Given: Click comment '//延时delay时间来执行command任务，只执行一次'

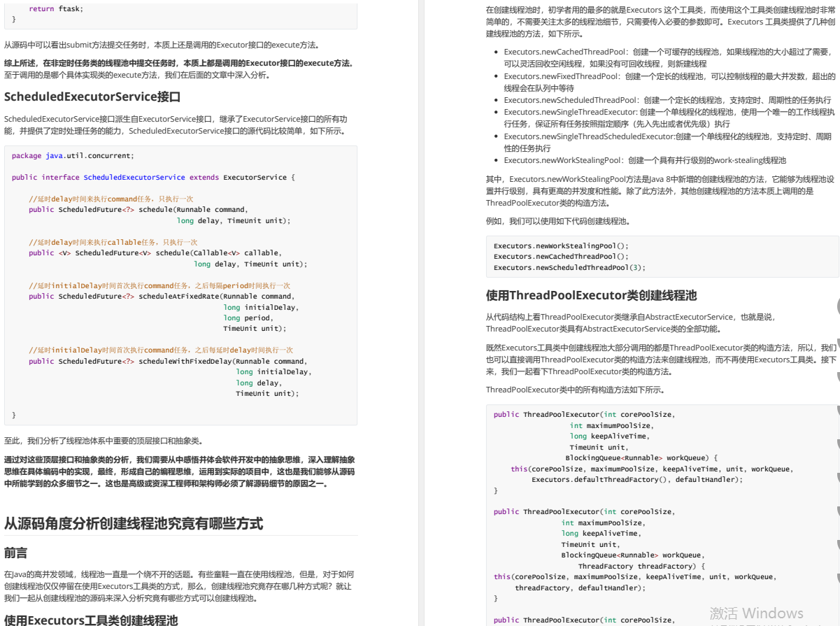Looking at the screenshot, I should [111, 199].
